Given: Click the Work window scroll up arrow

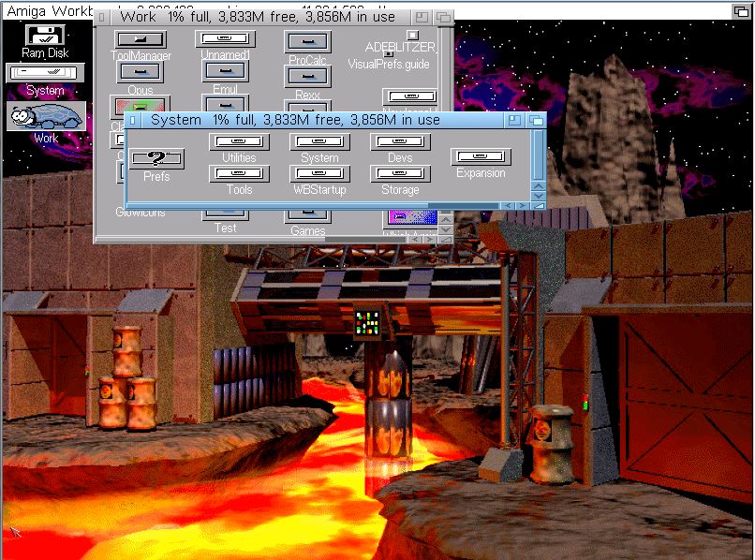Looking at the screenshot, I should point(446,219).
